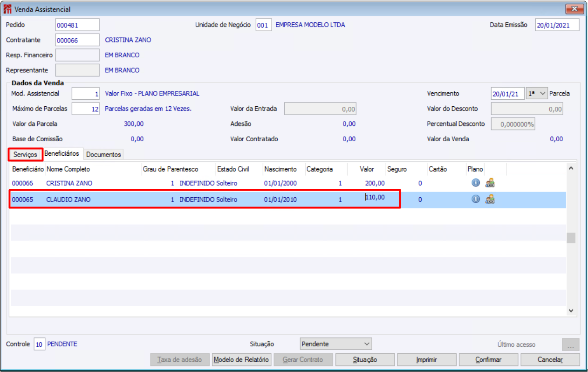Click the Valor da Entrada field
This screenshot has width=588, height=372.
click(x=320, y=109)
